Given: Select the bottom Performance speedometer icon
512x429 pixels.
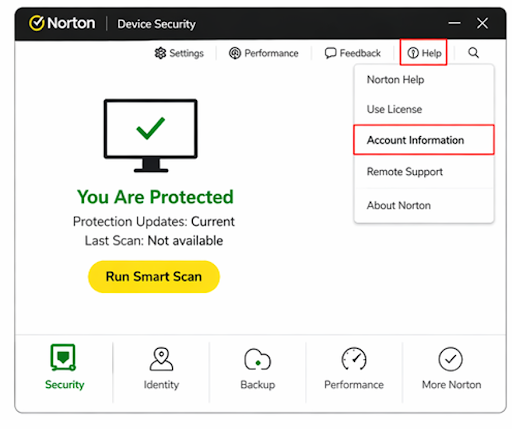Looking at the screenshot, I should coord(354,359).
